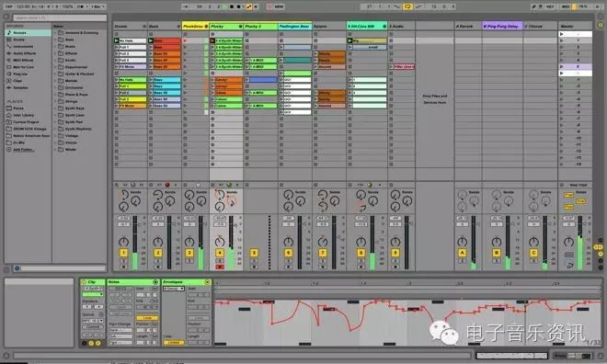Image resolution: width=607 pixels, height=364 pixels.
Task: Select the Padlington Bear track header
Action: pos(295,26)
